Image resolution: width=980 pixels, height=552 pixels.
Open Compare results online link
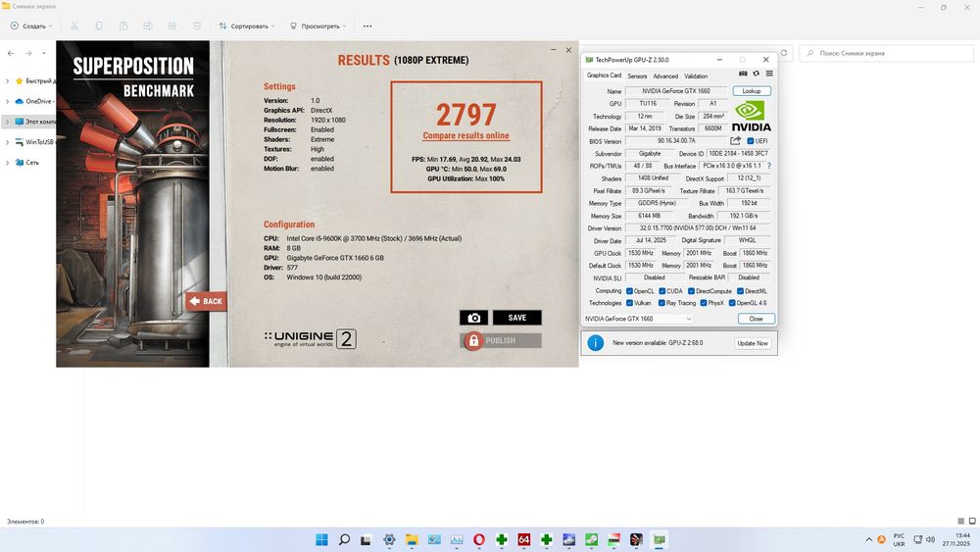465,135
